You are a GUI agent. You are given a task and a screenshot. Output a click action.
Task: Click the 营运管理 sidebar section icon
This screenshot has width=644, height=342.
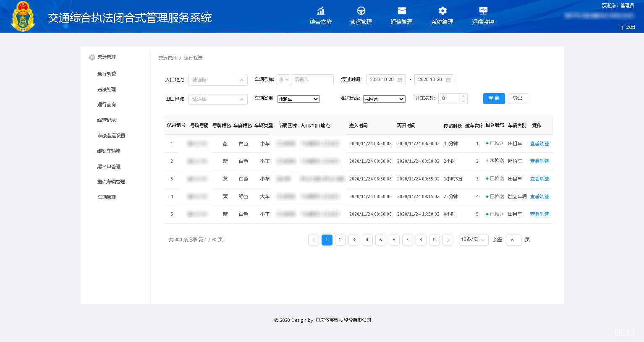pyautogui.click(x=92, y=57)
